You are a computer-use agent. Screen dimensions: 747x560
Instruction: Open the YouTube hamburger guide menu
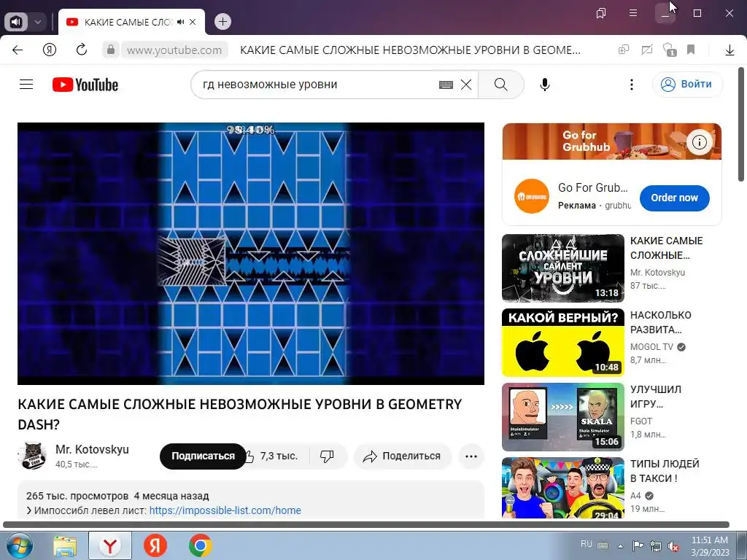26,85
